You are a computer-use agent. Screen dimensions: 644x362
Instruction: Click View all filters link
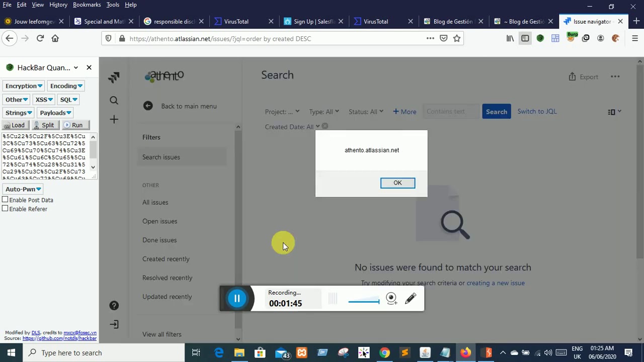coord(162,334)
